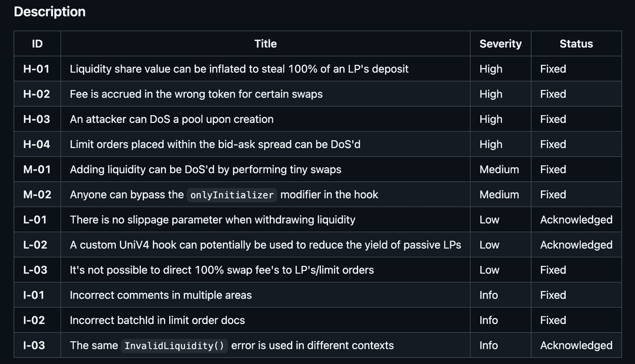Click the M-01 ID cell
Screen dimensions: 635x364
click(x=37, y=169)
